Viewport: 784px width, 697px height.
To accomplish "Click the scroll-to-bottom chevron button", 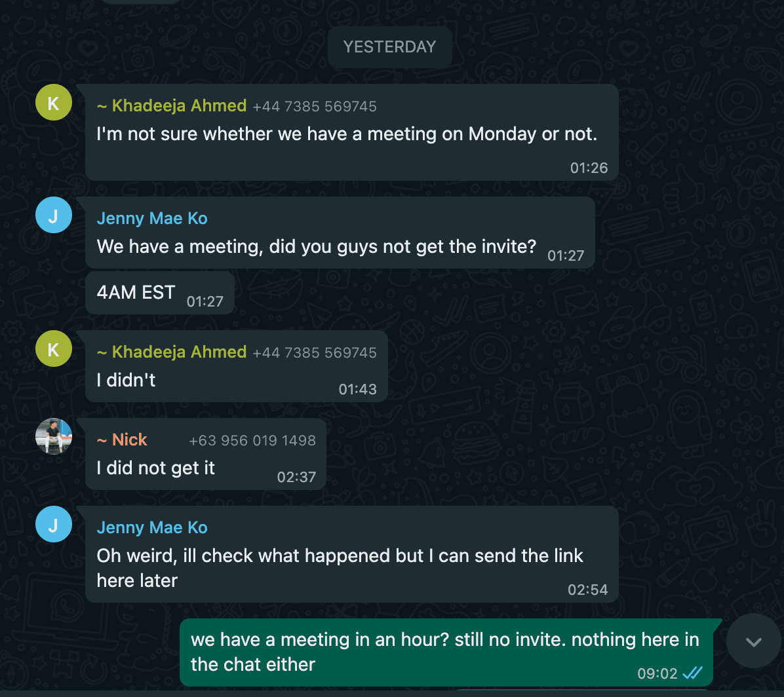I will pos(753,641).
